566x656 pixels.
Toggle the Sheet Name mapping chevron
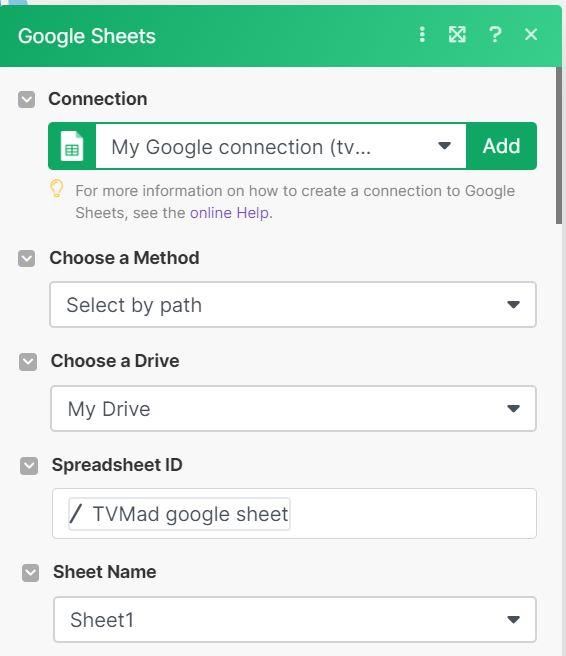pos(30,573)
